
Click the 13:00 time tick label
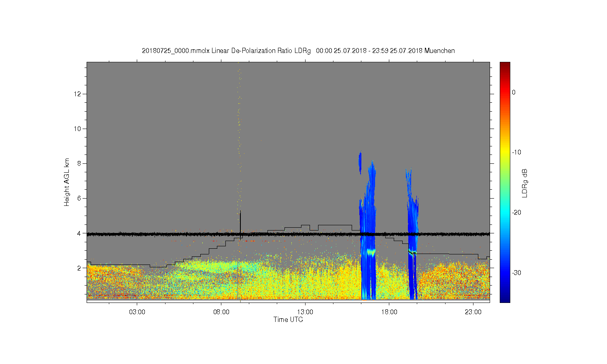click(x=305, y=312)
